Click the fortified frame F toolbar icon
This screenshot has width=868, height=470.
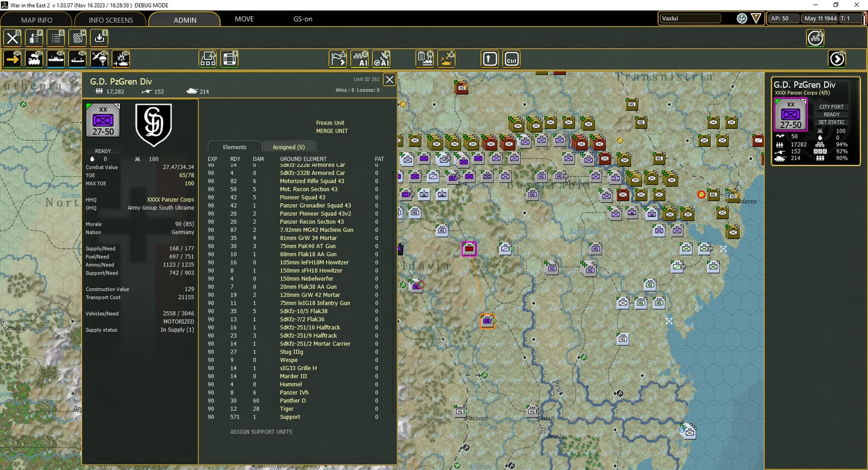pyautogui.click(x=229, y=59)
